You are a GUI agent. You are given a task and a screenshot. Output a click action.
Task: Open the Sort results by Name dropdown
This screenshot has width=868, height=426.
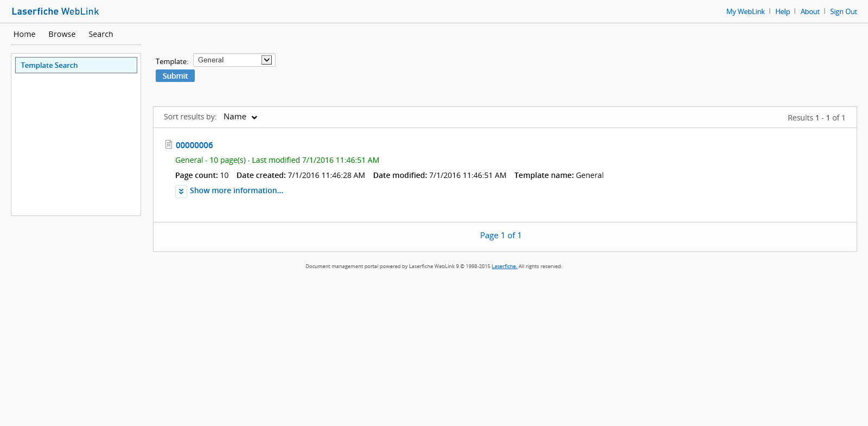coord(240,117)
